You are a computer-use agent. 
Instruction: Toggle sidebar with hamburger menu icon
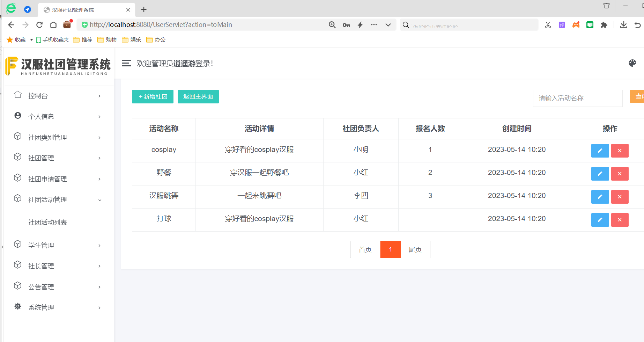tap(127, 63)
